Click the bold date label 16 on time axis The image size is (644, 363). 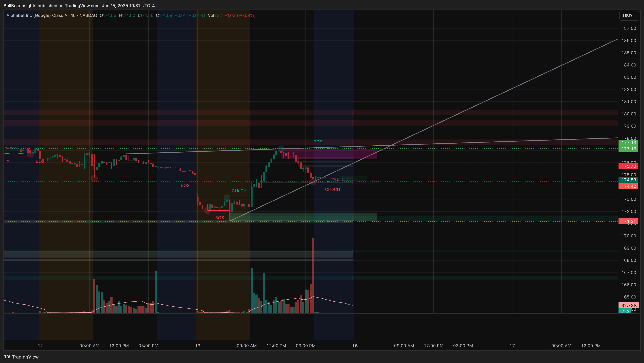(x=355, y=346)
